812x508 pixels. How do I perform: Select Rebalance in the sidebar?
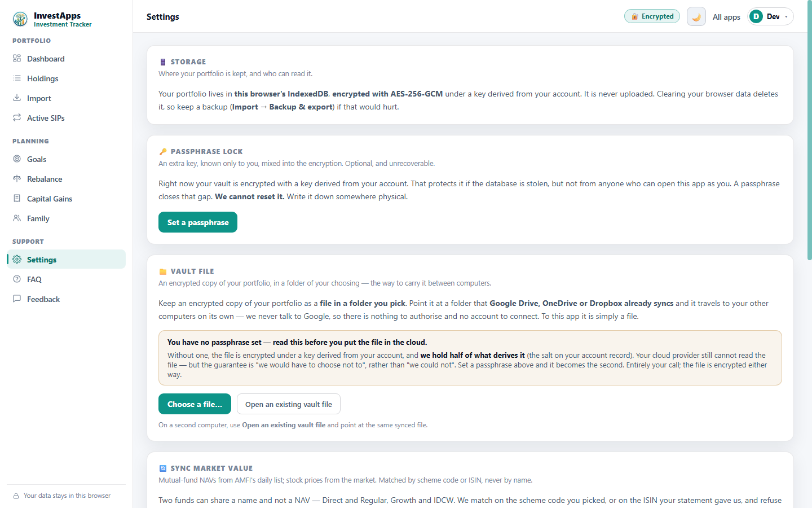click(66, 179)
